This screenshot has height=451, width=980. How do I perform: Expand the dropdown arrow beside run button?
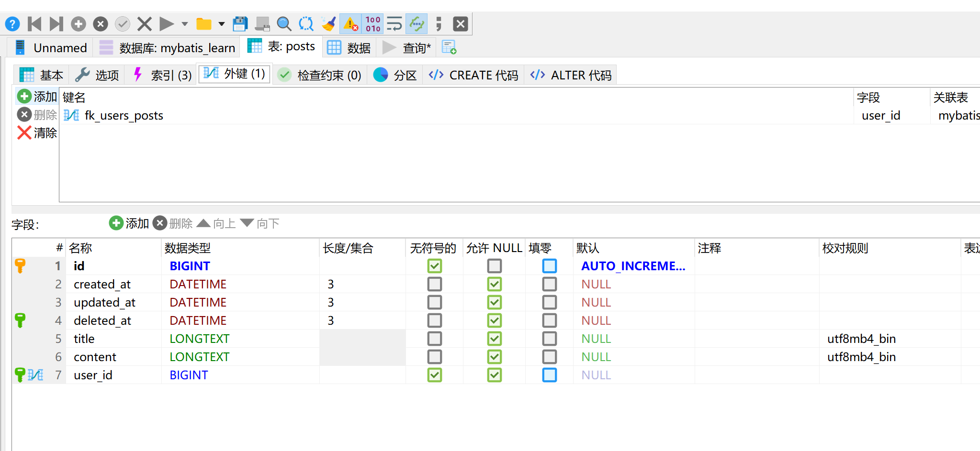tap(185, 23)
